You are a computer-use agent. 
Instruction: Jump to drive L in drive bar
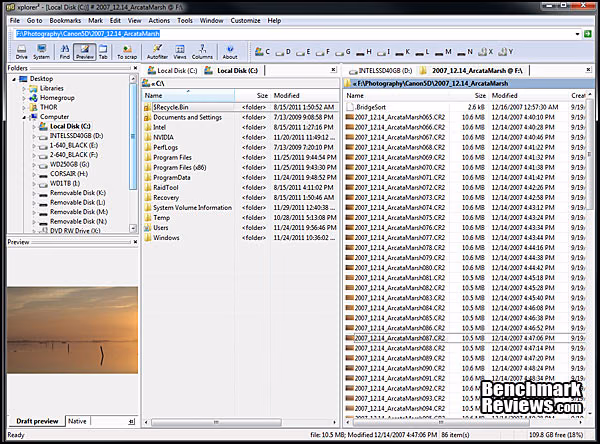(422, 52)
